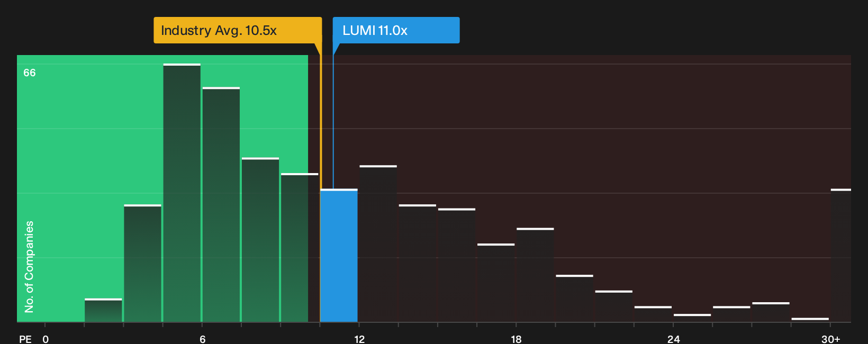Click the Industry Avg. 10.5x label
The width and height of the screenshot is (868, 344).
(x=238, y=30)
